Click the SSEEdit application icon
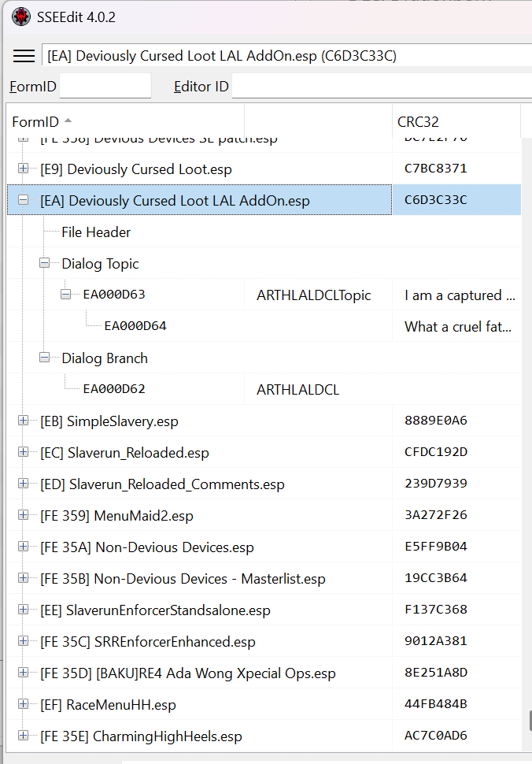Screen dimensions: 532x764 pos(21,17)
